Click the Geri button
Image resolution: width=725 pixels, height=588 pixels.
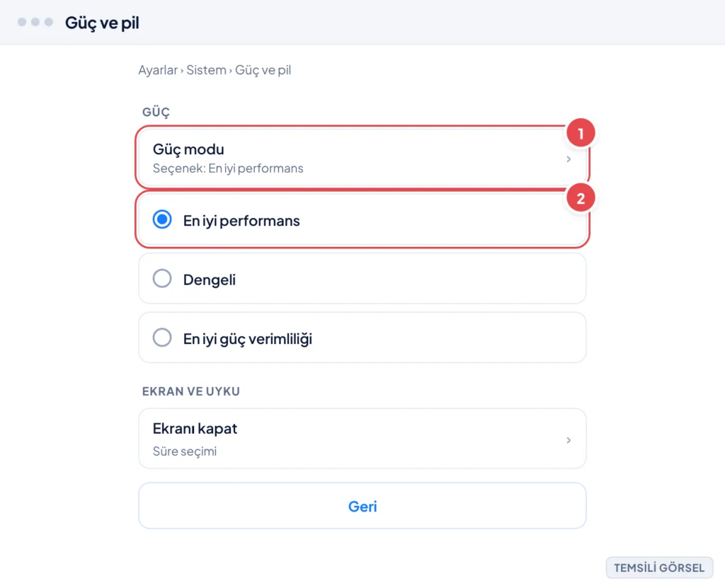[x=362, y=506]
